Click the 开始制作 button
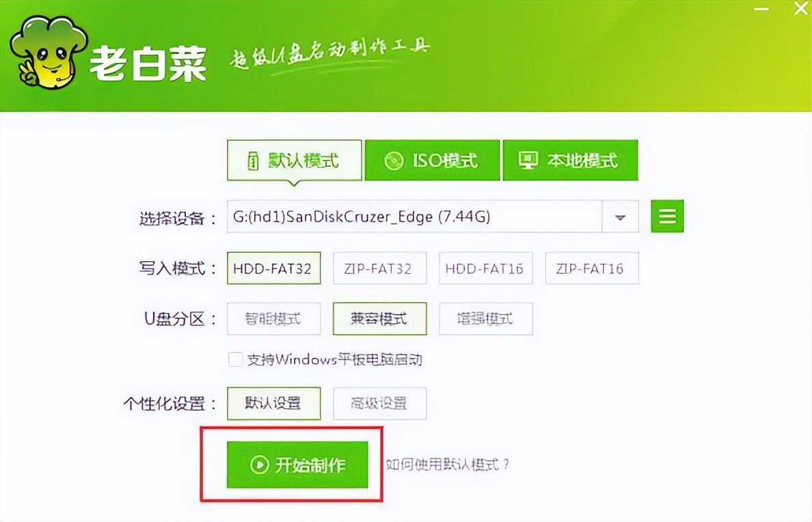812x522 pixels. [x=296, y=465]
